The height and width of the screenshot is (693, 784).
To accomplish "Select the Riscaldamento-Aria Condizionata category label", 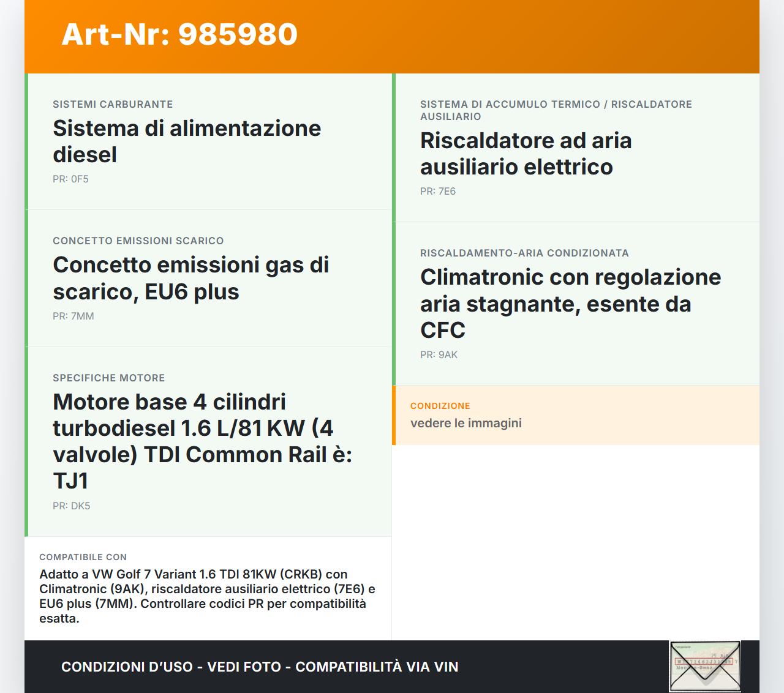I will tap(524, 253).
